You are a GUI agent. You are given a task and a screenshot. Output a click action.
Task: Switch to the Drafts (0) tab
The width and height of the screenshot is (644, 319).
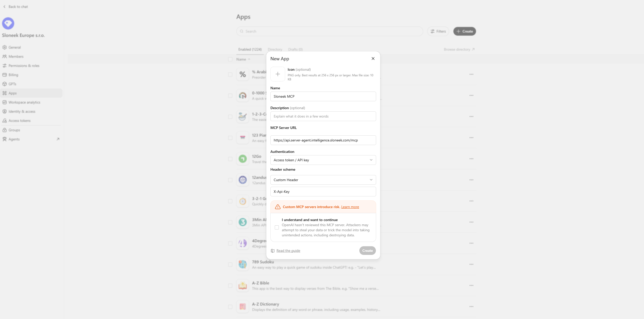(x=295, y=49)
